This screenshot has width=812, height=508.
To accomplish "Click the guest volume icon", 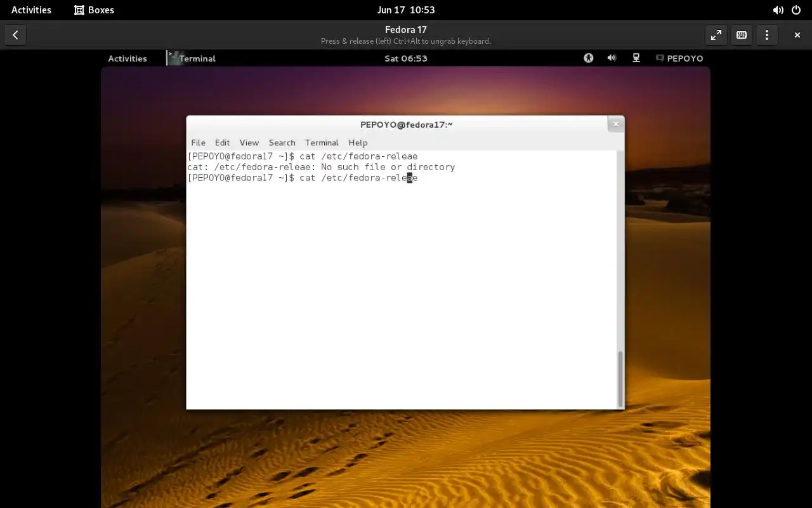I will tap(612, 58).
